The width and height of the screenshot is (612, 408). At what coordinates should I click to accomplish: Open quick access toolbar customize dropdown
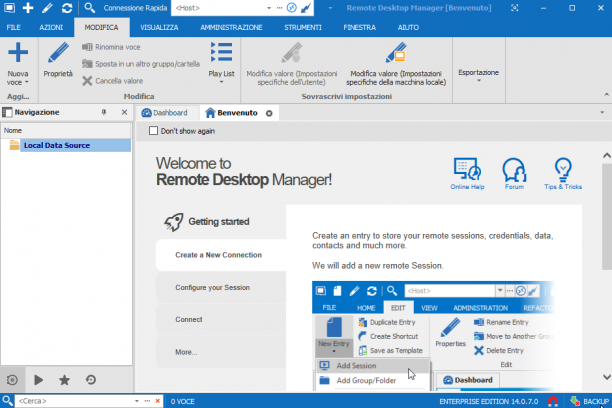[x=330, y=8]
